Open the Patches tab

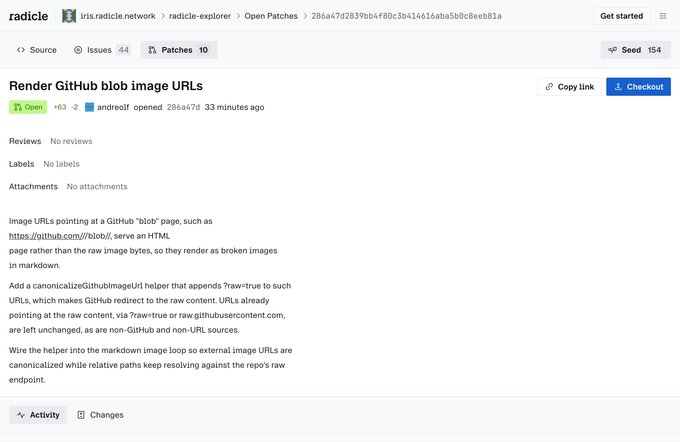click(179, 50)
